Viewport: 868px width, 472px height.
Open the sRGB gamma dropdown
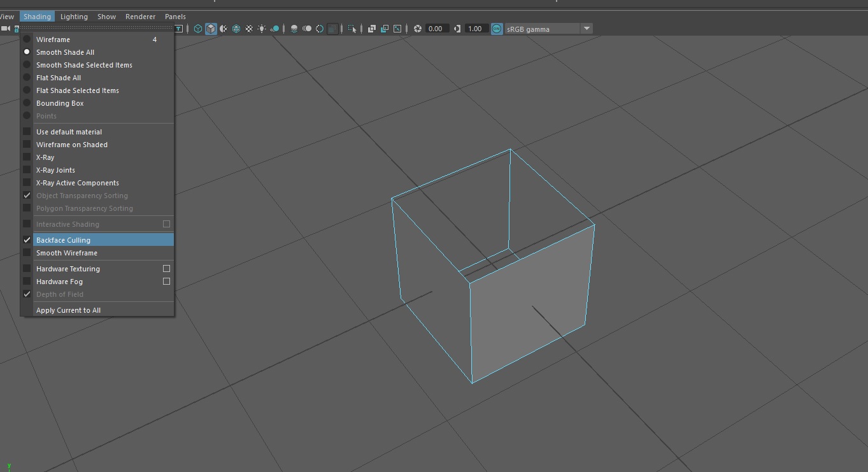point(549,29)
